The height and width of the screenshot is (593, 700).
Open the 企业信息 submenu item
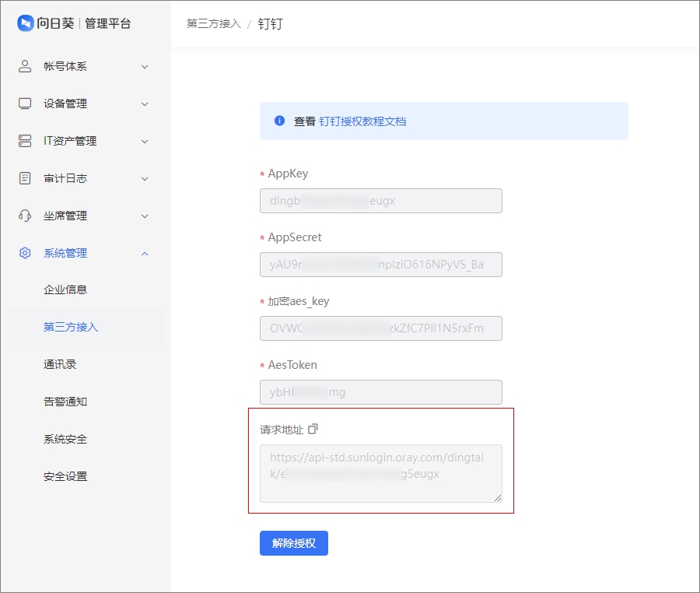point(65,289)
